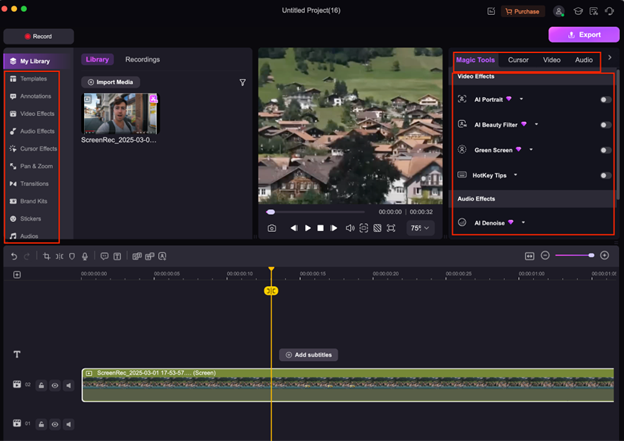Take a snapshot with the camera icon
This screenshot has width=624, height=441.
click(272, 228)
